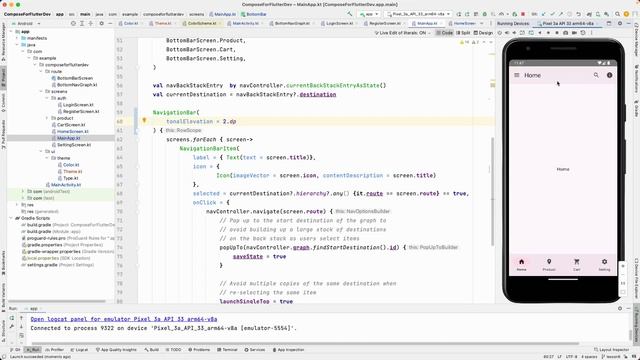Image resolution: width=640 pixels, height=360 pixels.
Task: Select opened file target icon in Project panel
Action: tap(73, 23)
